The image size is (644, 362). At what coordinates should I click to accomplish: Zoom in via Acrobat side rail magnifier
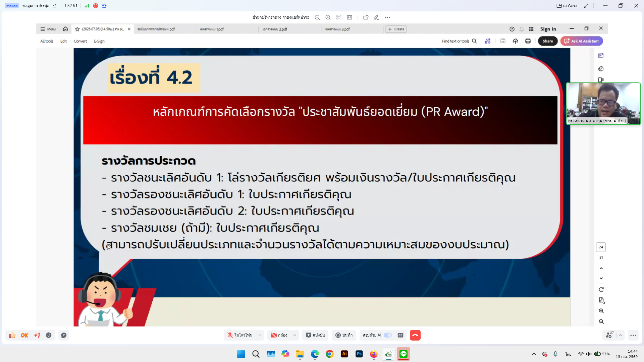601,311
